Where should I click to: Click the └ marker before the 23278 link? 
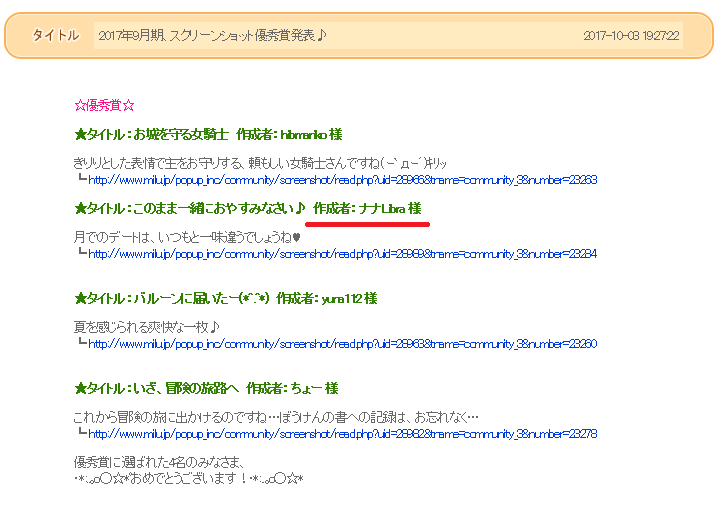click(82, 434)
